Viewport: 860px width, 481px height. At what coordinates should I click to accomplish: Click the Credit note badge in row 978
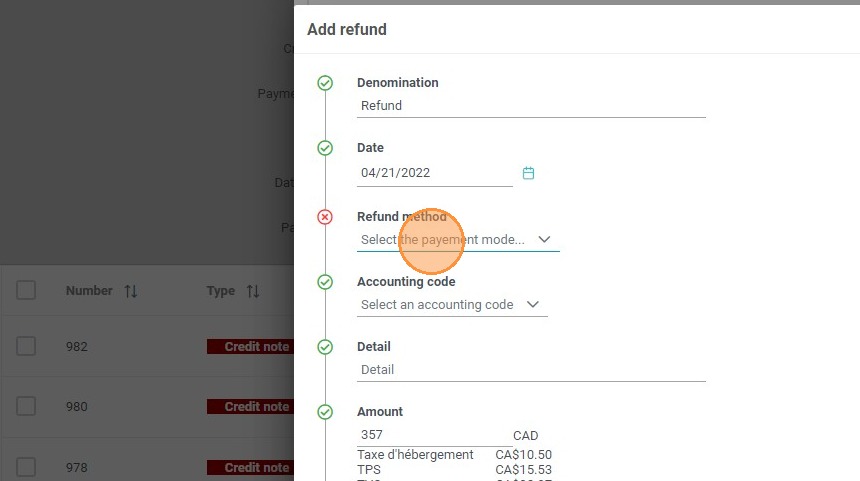251,467
